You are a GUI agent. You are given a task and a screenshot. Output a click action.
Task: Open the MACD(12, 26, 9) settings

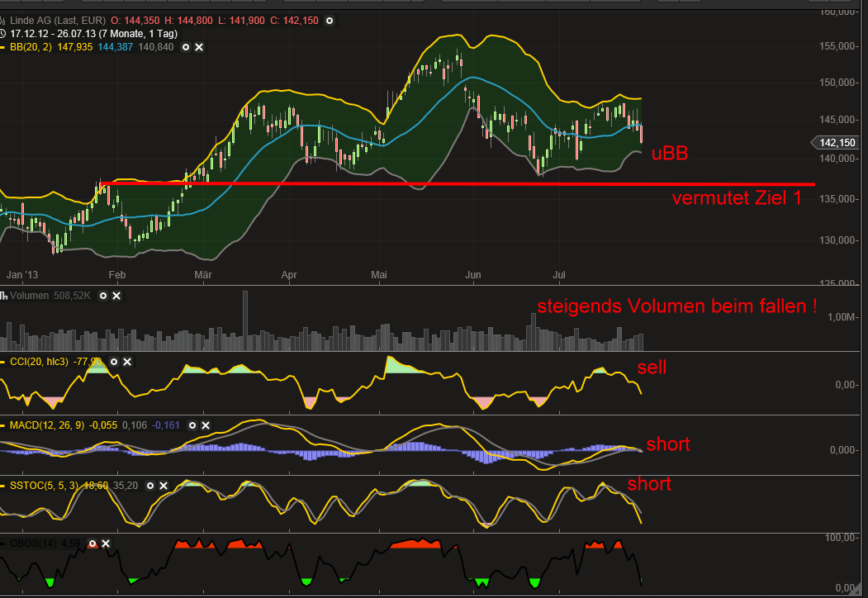(x=192, y=425)
